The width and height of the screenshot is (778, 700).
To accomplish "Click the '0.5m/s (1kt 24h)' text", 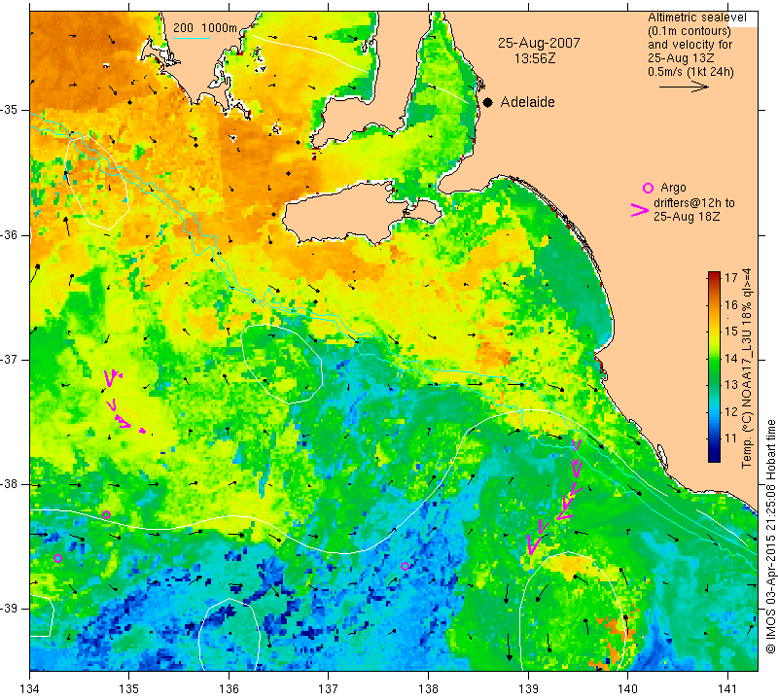I will coord(690,71).
